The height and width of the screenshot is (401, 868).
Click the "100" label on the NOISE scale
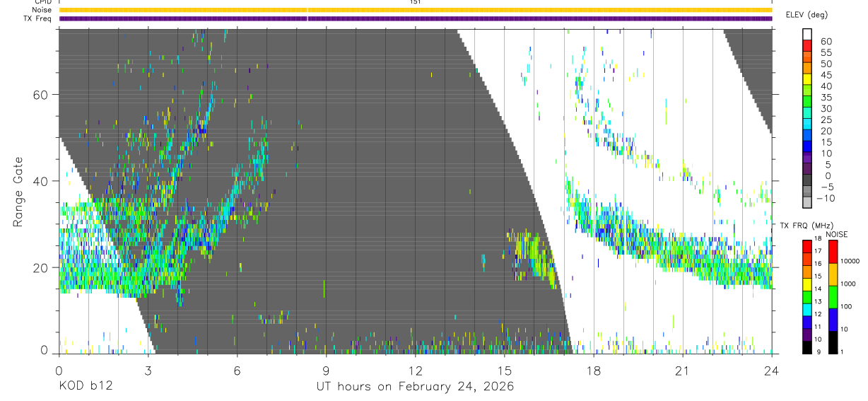click(847, 307)
